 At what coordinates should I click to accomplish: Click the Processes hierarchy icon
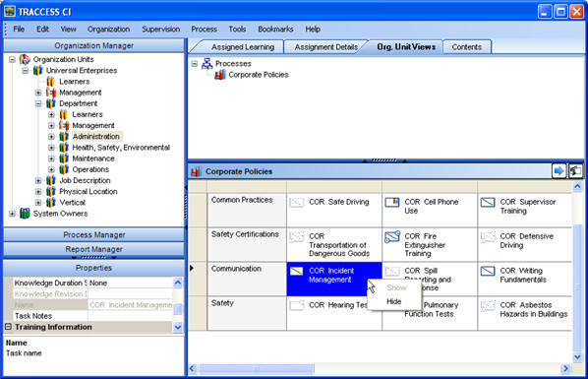click(x=207, y=63)
